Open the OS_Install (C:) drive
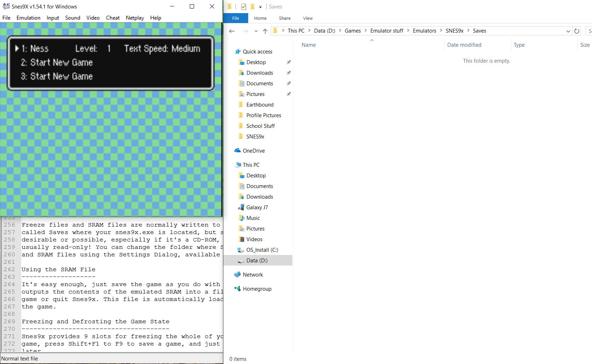The width and height of the screenshot is (592, 364). pos(262,250)
